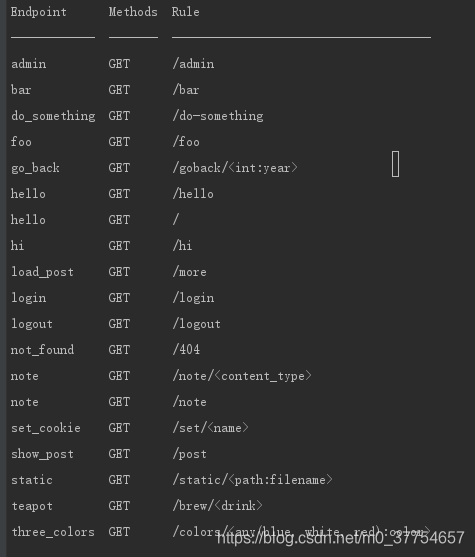Click the rectangular text cursor block

[x=395, y=164]
